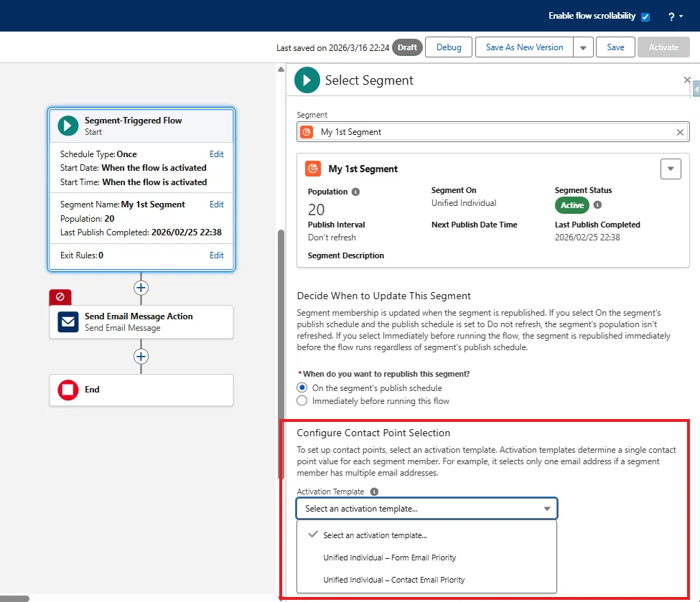
Task: Clear the My 1st Segment selection
Action: 680,132
